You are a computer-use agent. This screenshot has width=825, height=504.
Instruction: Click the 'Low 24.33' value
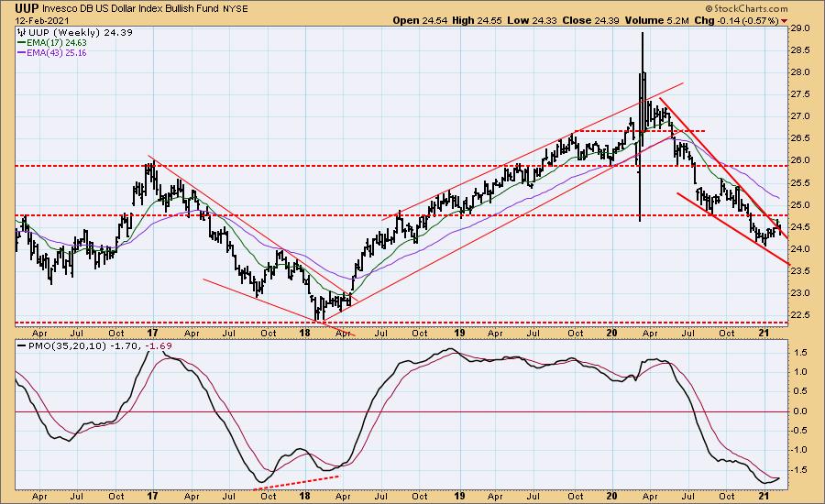click(533, 20)
